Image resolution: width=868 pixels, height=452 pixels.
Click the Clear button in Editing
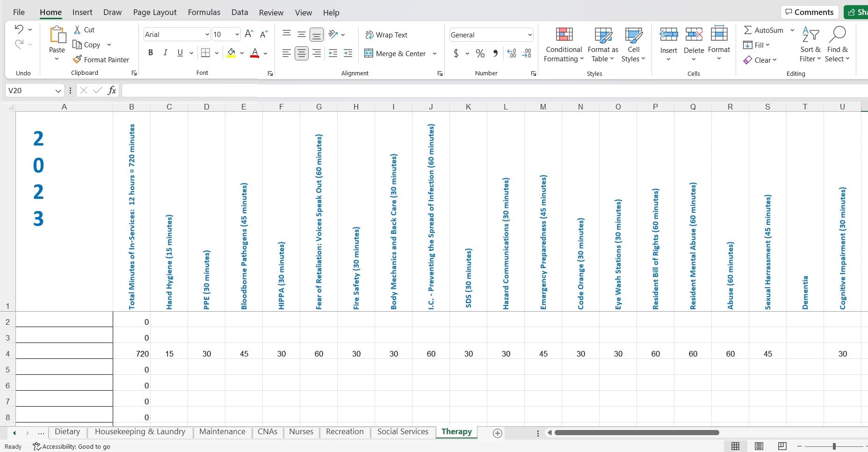point(761,60)
